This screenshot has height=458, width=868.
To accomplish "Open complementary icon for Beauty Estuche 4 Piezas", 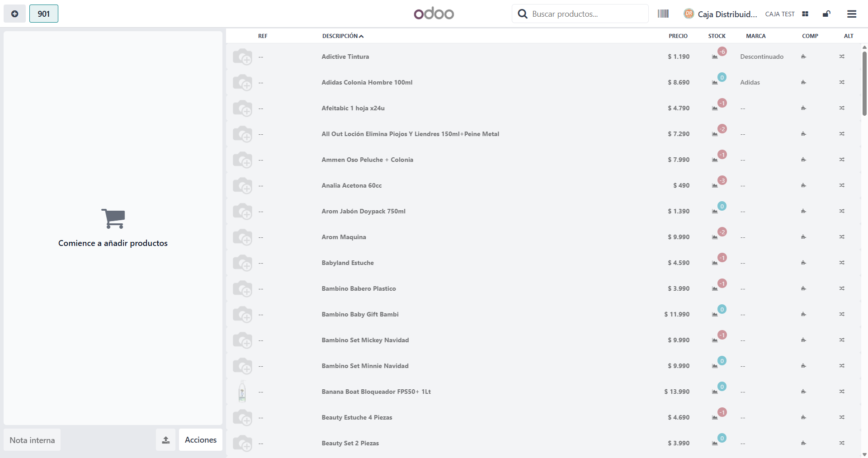I will click(803, 417).
